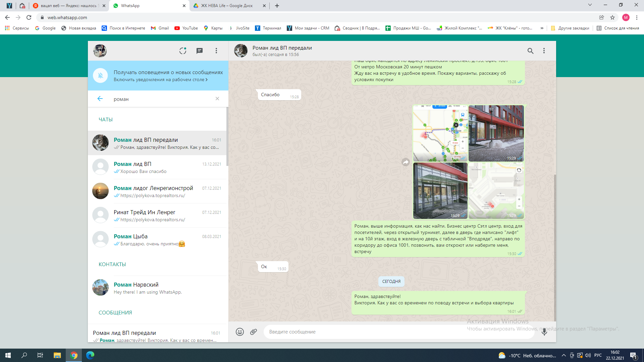644x362 pixels.
Task: Attach a file with paperclip icon
Action: [254, 332]
